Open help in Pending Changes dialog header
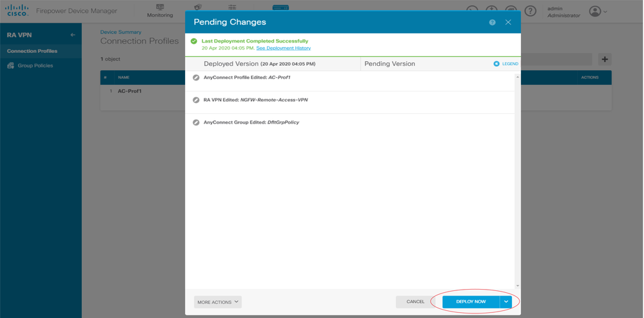Viewport: 644px width, 318px height. click(x=492, y=23)
